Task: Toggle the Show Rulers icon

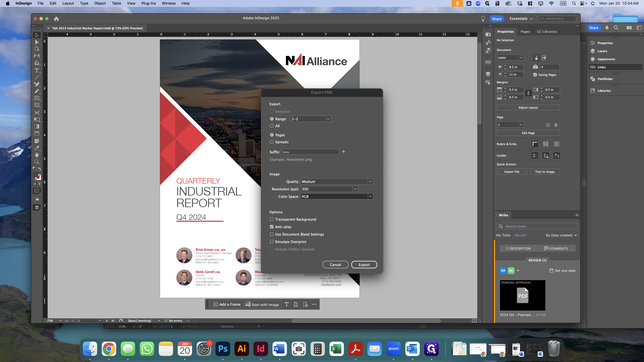Action: [x=535, y=144]
